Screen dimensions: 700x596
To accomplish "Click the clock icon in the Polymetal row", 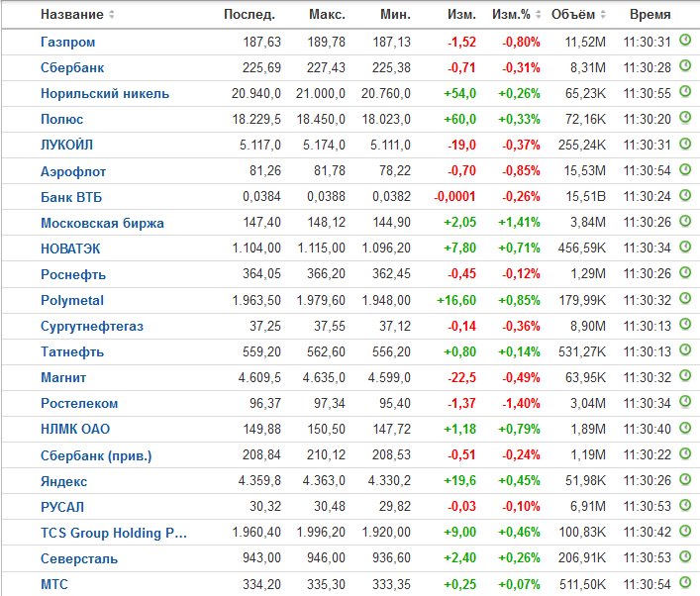I will [685, 298].
